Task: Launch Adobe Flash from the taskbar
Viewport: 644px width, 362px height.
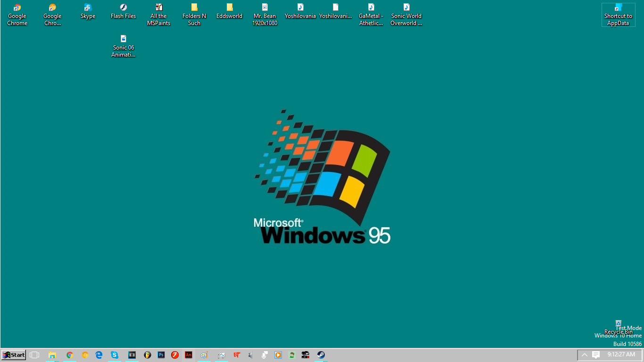Action: tap(175, 355)
